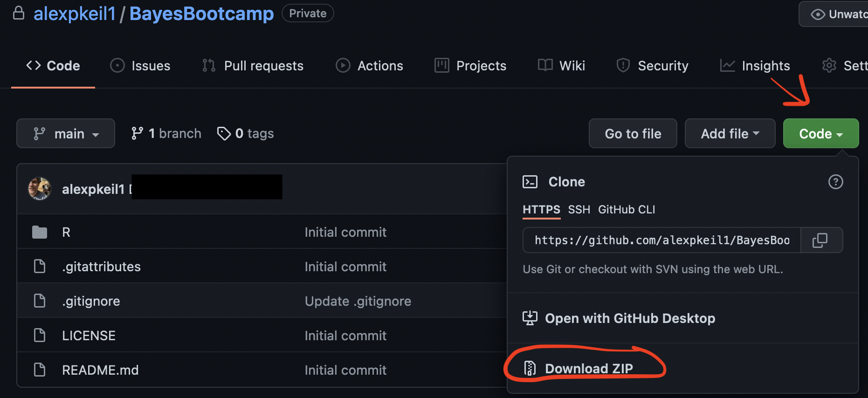The image size is (868, 398).
Task: Toggle the green Code dropdown button
Action: coord(821,133)
